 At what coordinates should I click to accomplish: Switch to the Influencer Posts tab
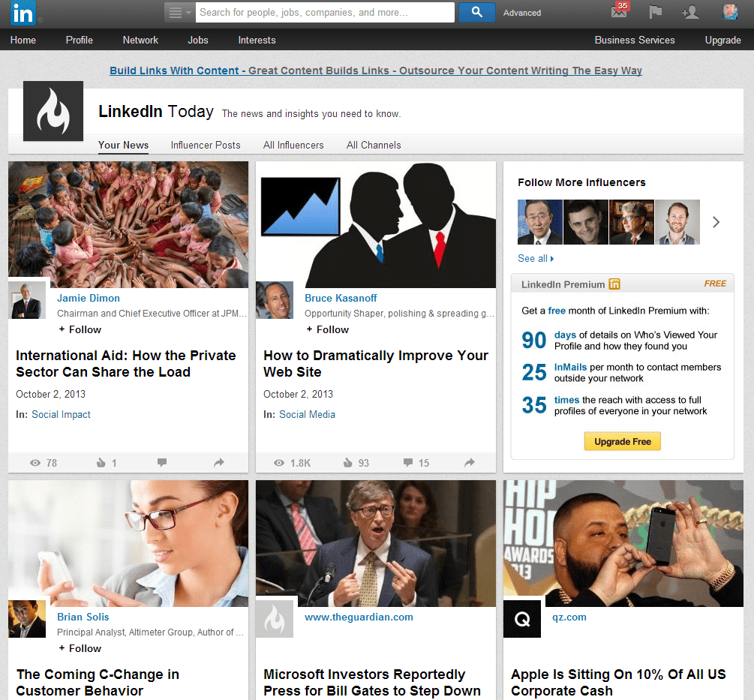[x=206, y=145]
